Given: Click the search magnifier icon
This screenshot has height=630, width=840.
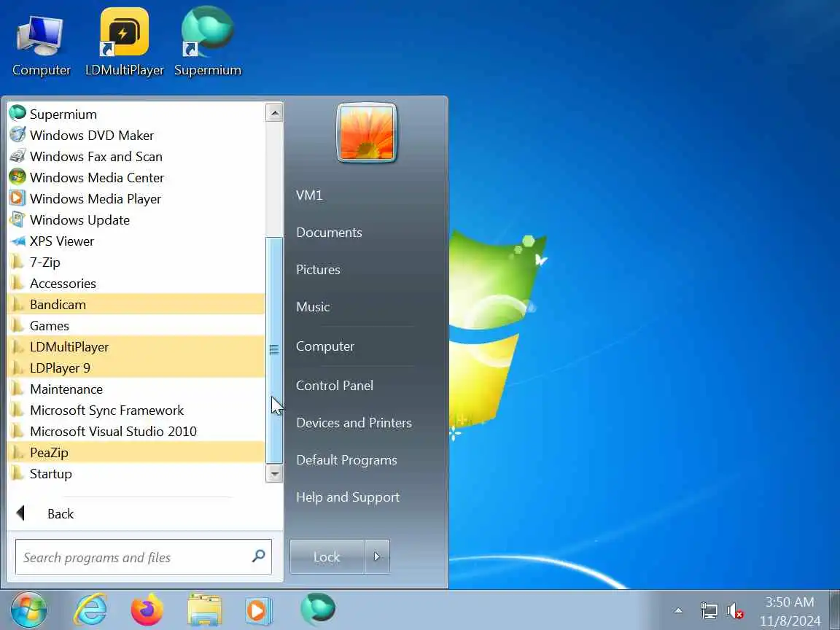Looking at the screenshot, I should pyautogui.click(x=258, y=556).
